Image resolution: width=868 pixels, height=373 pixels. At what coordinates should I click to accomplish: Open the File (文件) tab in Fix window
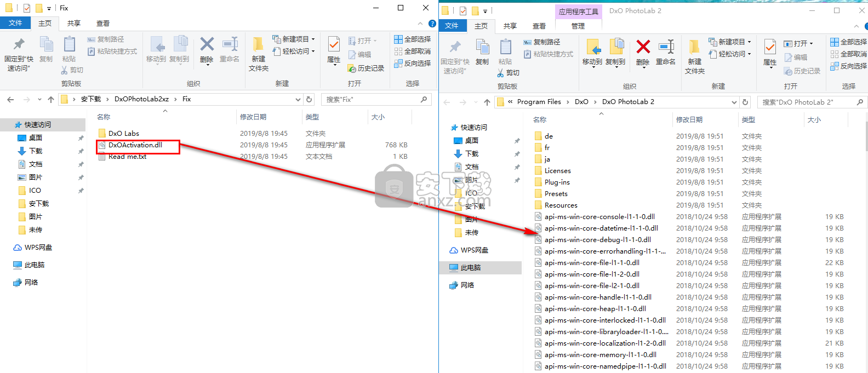[15, 23]
